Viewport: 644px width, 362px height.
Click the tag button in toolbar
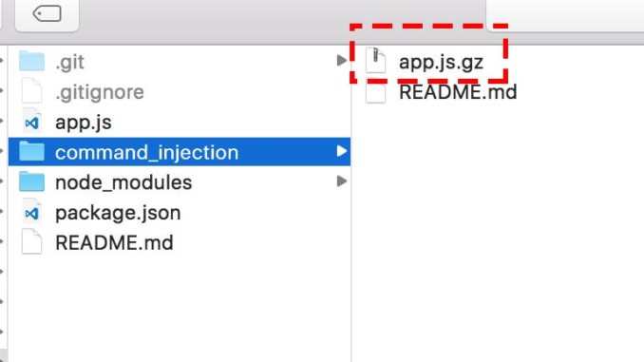pos(47,14)
